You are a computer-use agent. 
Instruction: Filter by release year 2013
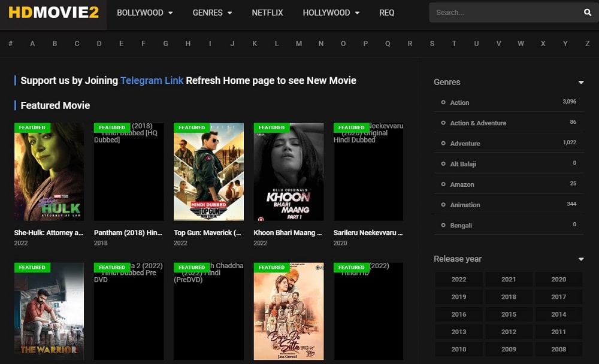(459, 332)
